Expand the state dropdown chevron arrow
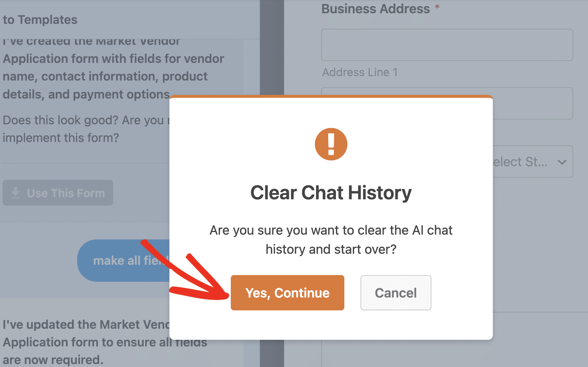The width and height of the screenshot is (588, 367). point(562,162)
